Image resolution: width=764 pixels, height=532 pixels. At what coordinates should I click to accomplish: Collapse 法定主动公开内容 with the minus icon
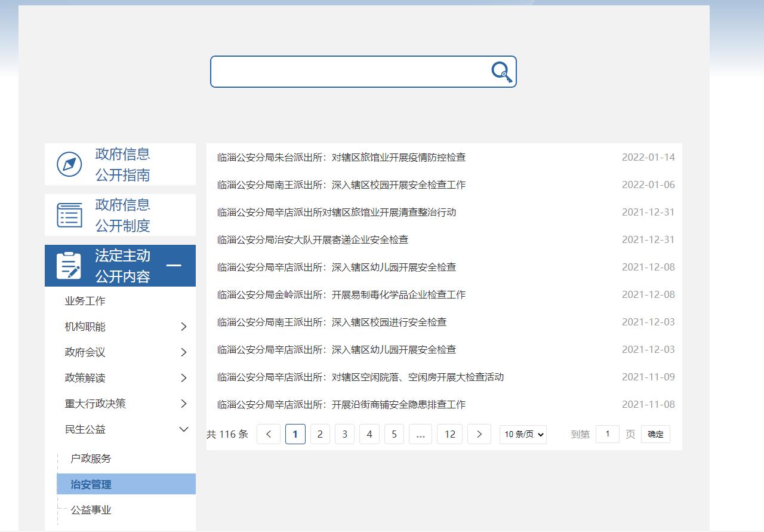point(174,266)
